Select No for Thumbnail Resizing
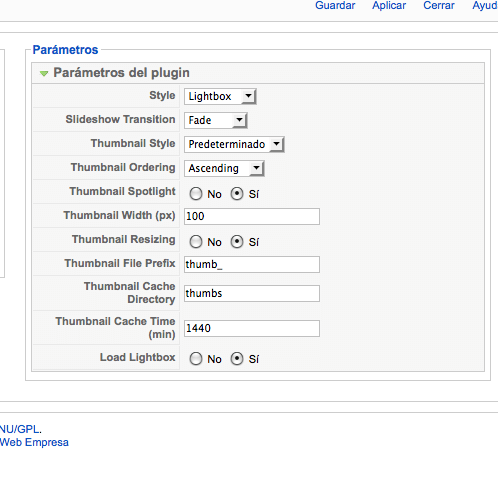 click(x=196, y=242)
